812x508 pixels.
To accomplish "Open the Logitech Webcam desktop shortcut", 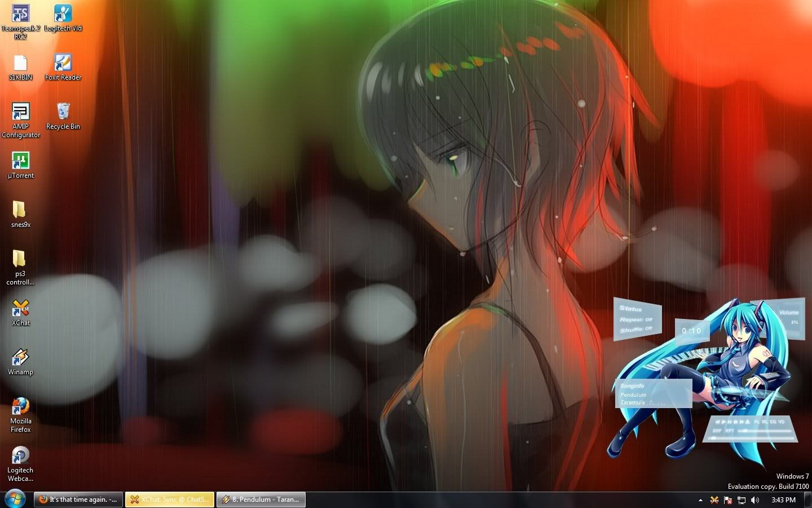I will [x=20, y=464].
